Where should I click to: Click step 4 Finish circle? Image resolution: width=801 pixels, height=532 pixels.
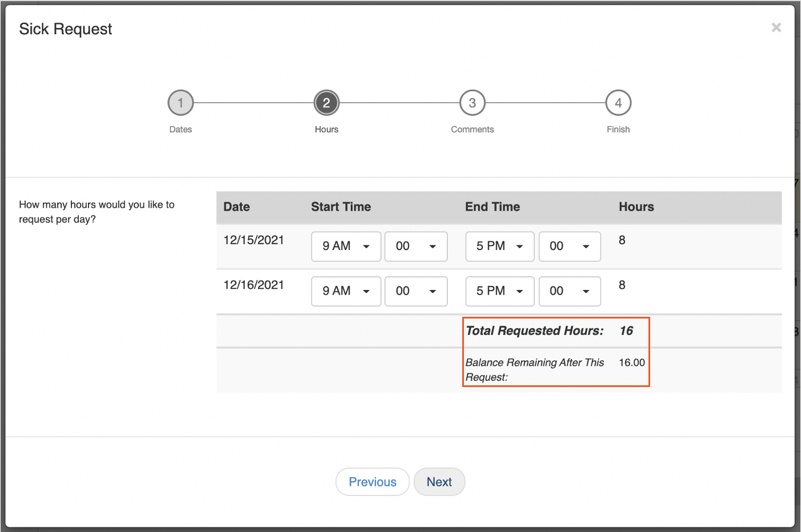(x=618, y=103)
